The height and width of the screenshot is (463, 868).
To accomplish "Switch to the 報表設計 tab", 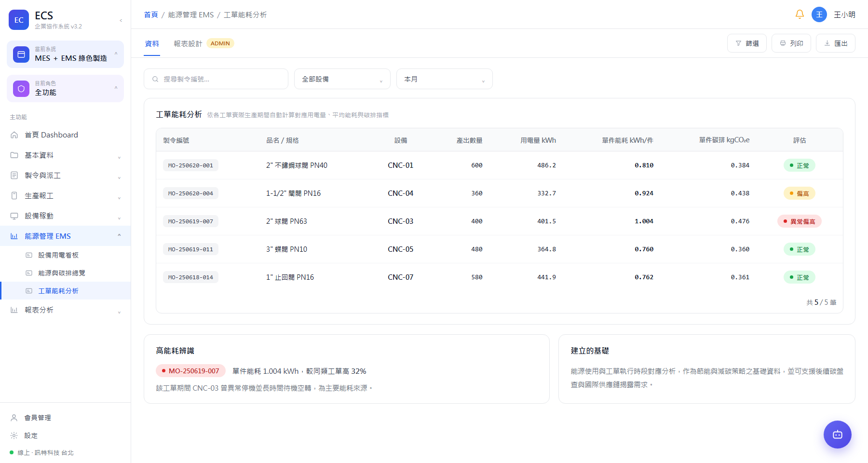I will pos(188,43).
